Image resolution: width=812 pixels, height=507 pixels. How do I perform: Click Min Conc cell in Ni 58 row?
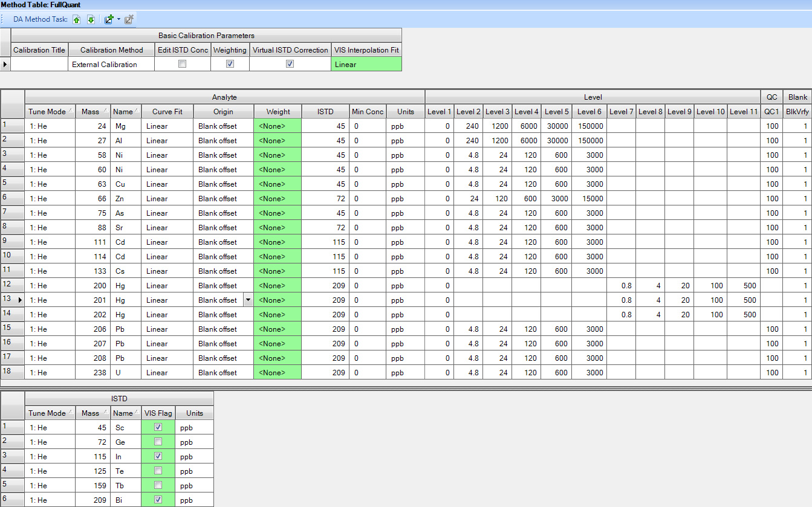[368, 155]
